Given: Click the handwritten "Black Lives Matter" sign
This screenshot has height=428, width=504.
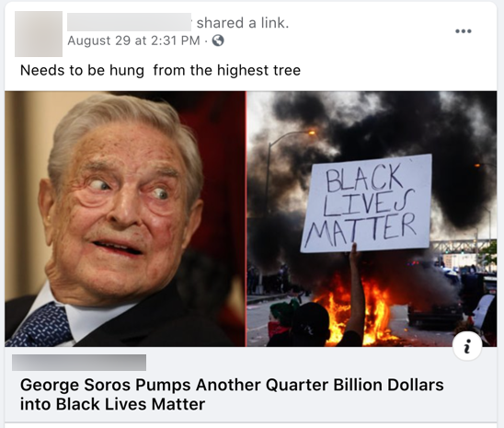Looking at the screenshot, I should point(366,203).
